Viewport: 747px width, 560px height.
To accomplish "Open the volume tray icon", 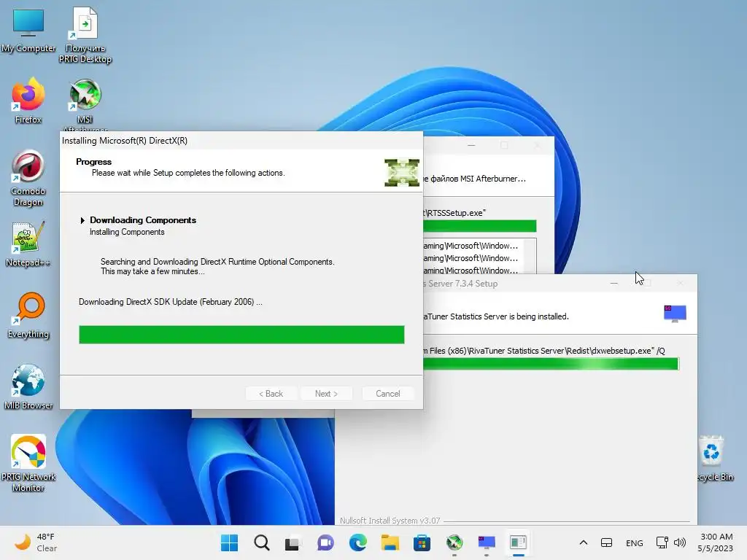I will [680, 542].
